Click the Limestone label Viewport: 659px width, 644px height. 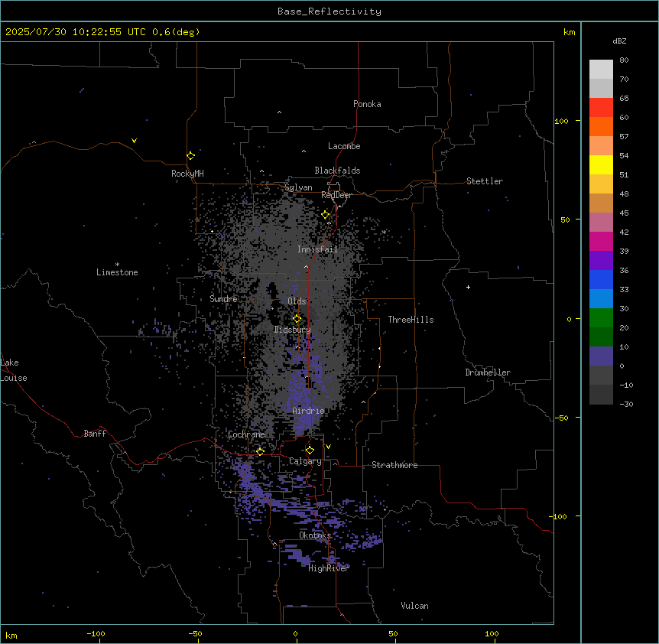point(117,272)
